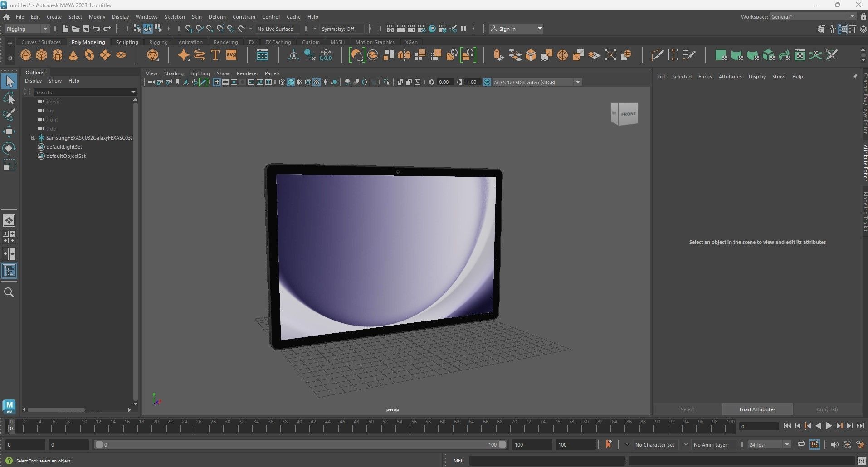Create a polygon cylinder from the shelf

[x=58, y=55]
